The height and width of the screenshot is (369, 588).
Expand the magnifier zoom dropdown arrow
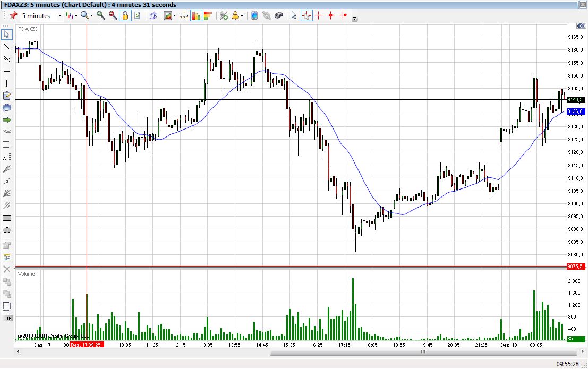(91, 16)
